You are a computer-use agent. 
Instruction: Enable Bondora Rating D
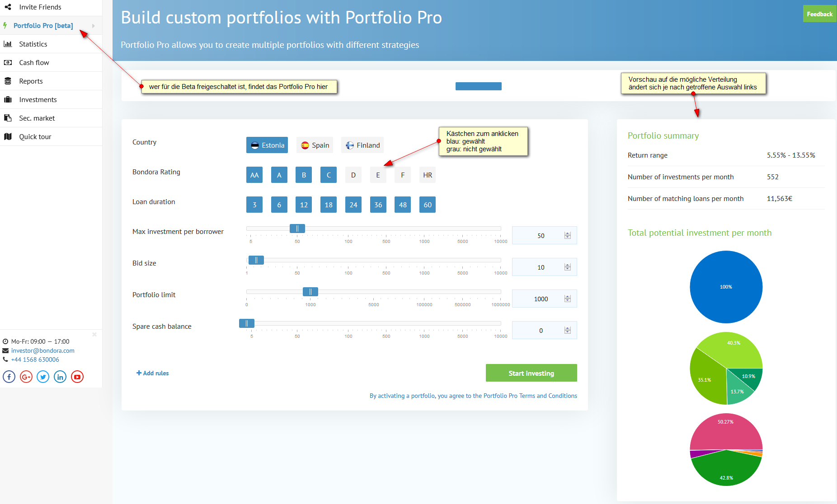(x=353, y=175)
